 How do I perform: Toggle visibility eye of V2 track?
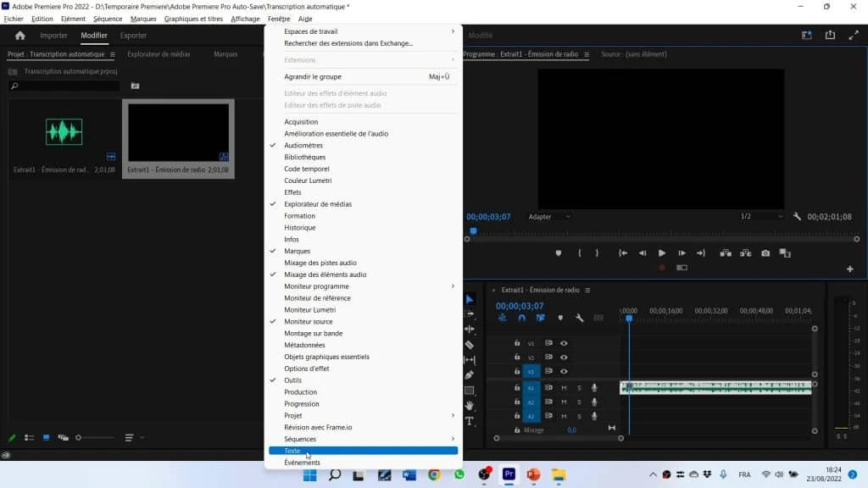(x=564, y=358)
